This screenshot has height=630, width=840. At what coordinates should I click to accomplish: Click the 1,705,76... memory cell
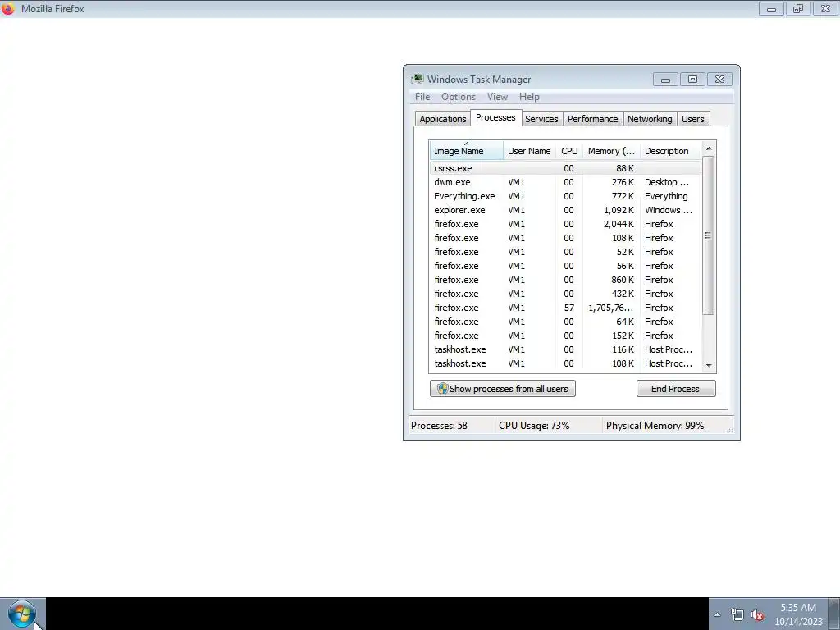pos(610,308)
